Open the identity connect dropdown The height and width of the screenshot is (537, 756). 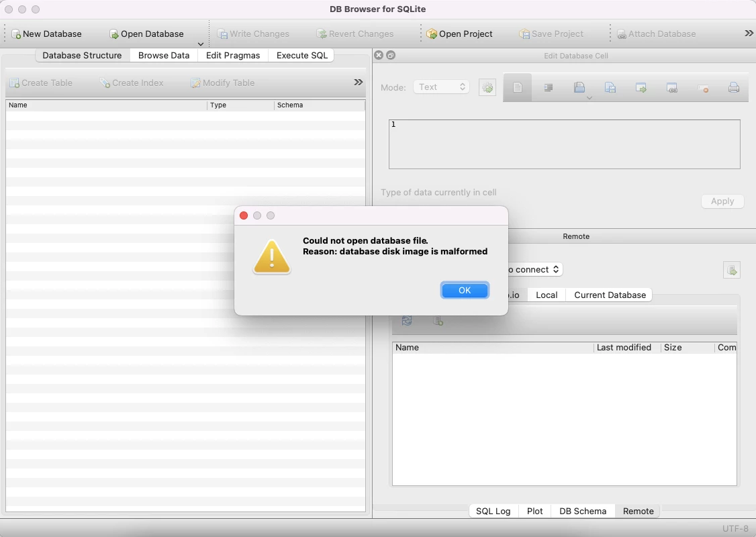point(534,269)
